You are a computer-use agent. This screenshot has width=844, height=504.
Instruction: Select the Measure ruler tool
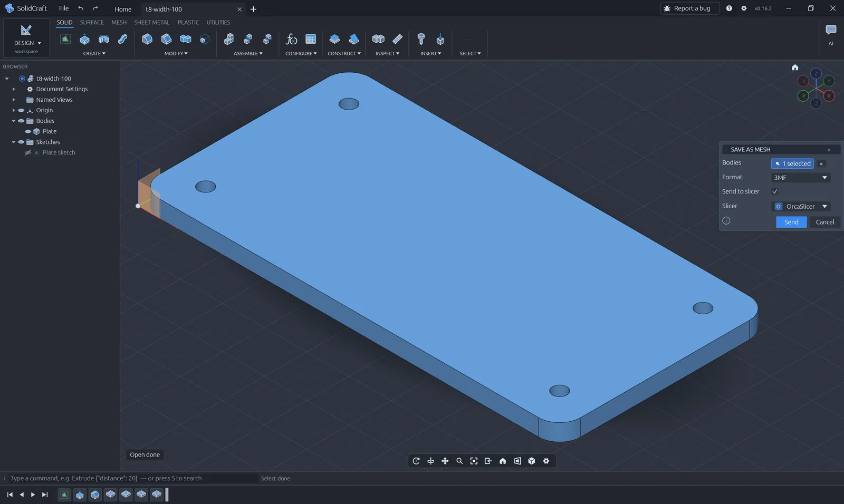point(398,39)
